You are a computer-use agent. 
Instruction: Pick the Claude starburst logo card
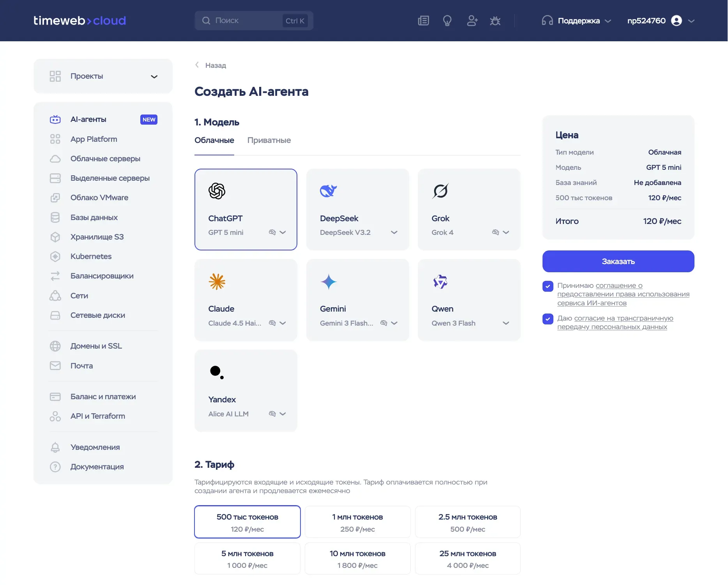click(x=217, y=282)
